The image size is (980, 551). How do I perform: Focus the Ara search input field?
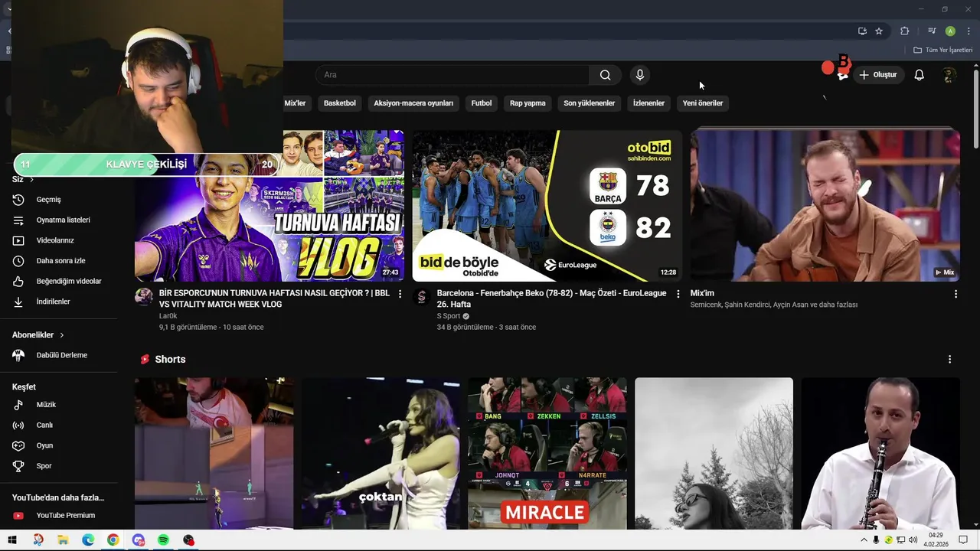452,75
